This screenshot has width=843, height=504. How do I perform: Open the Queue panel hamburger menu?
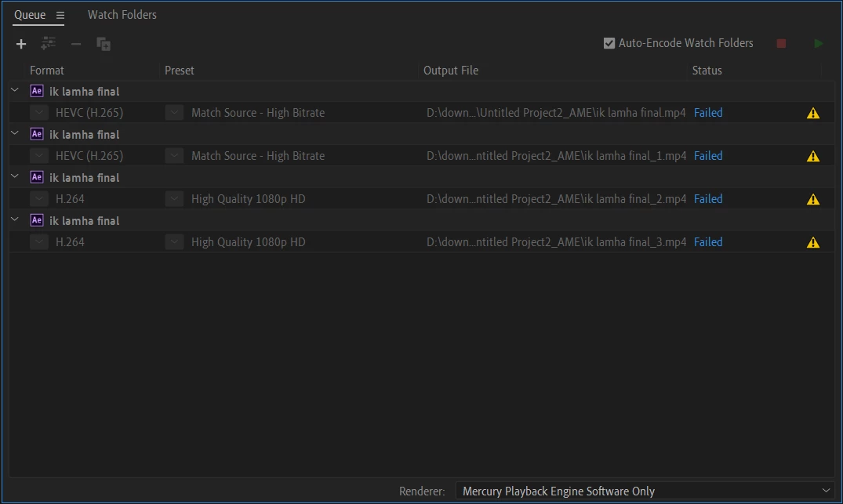pyautogui.click(x=60, y=16)
